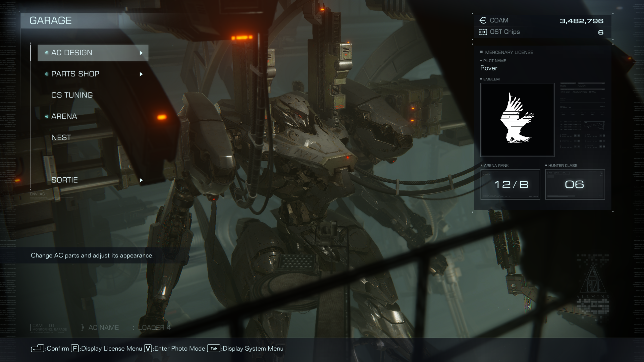
Task: Open the OS TUNING menu item
Action: click(x=72, y=95)
